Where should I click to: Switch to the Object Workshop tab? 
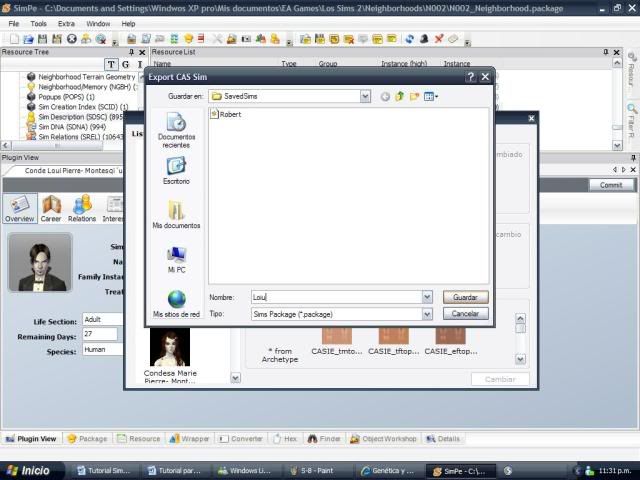click(383, 439)
